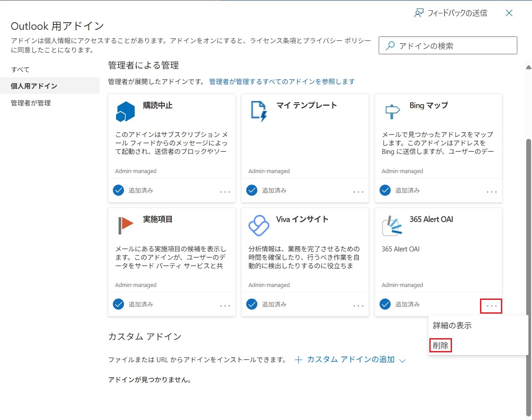The width and height of the screenshot is (532, 420).
Task: Open 管理者が管理するすべてのアドインを参照します link
Action: [282, 81]
